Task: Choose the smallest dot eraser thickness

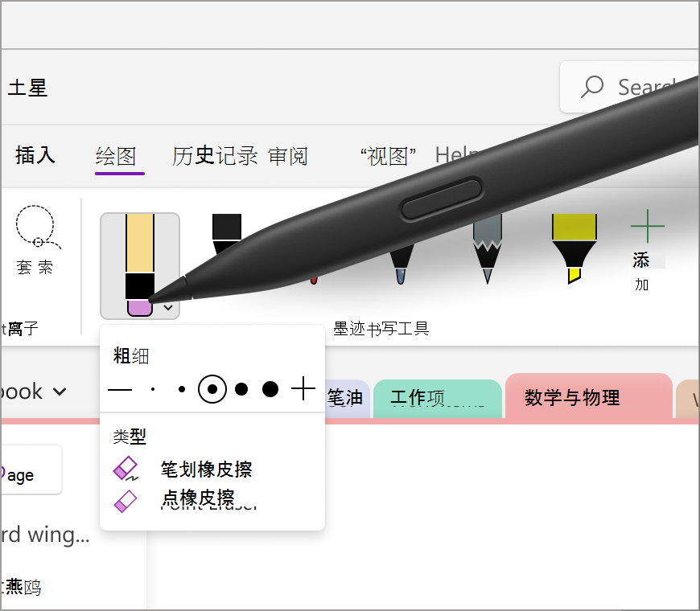Action: coord(153,389)
